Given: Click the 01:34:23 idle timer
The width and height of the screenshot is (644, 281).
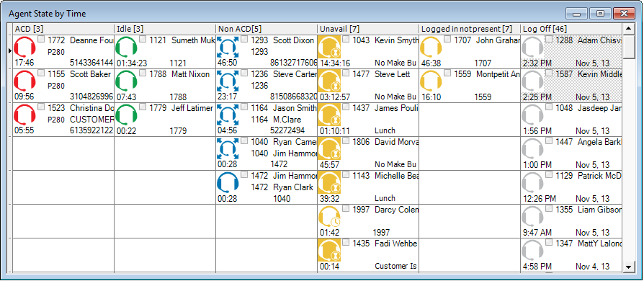Looking at the screenshot, I should tap(132, 63).
